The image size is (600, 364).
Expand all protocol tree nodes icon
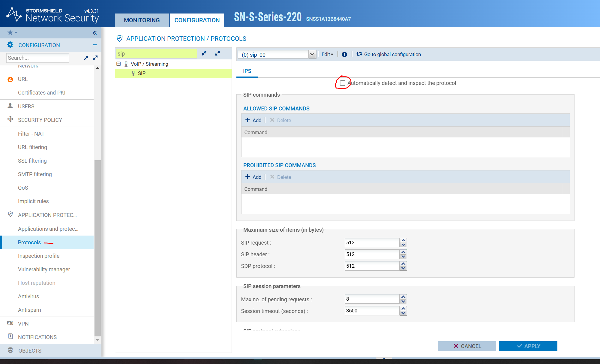(217, 53)
